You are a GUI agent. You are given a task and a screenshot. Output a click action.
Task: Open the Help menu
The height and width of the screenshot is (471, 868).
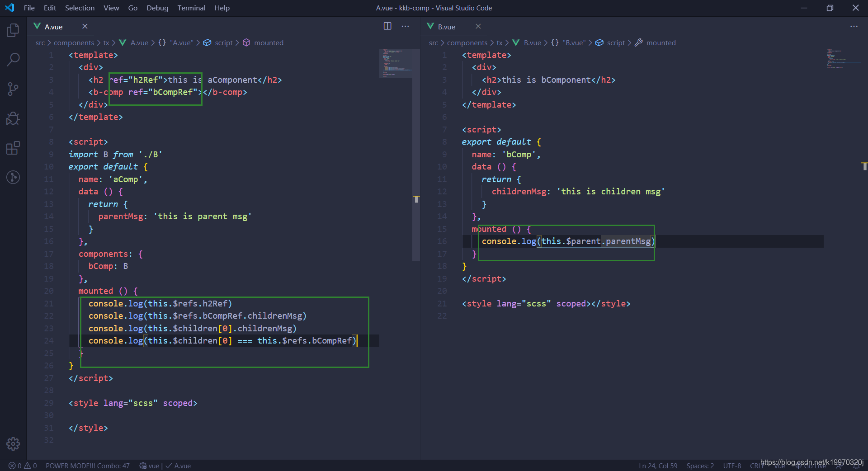(x=222, y=8)
